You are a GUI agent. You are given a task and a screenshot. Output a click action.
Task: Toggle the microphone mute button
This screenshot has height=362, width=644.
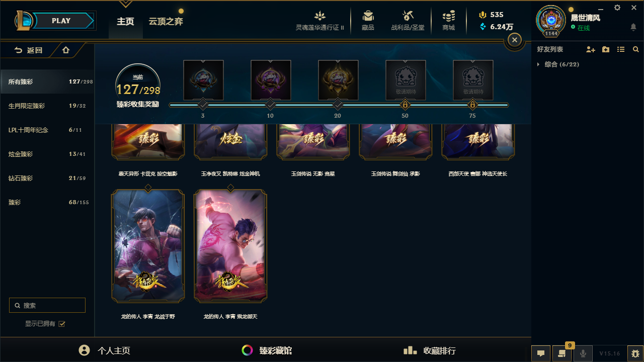click(x=583, y=353)
